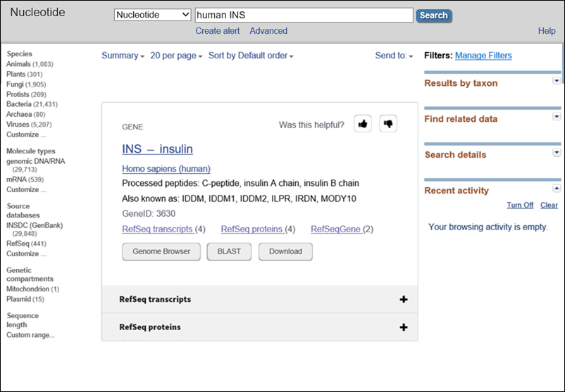Expand the Results by taxon panel arrow

(x=557, y=81)
